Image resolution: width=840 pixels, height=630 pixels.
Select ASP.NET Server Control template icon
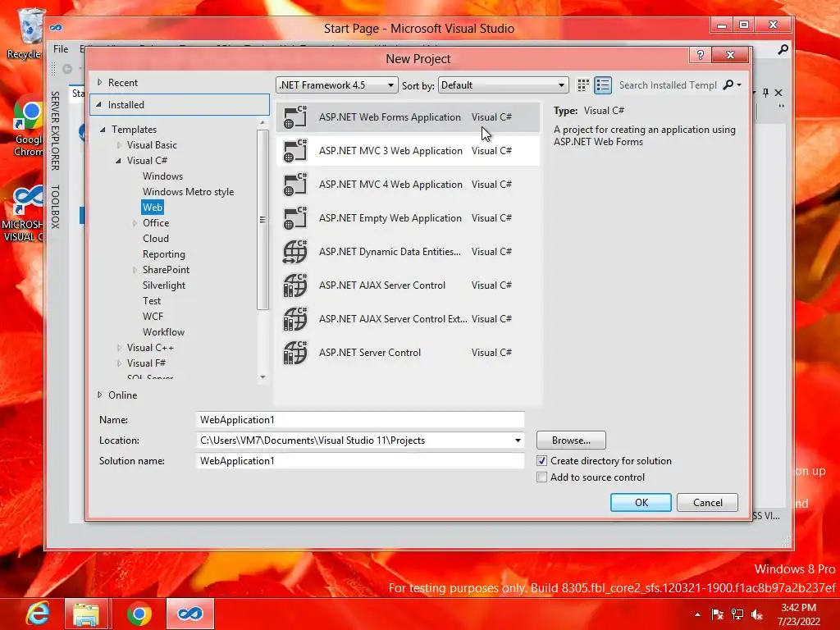[x=294, y=353]
